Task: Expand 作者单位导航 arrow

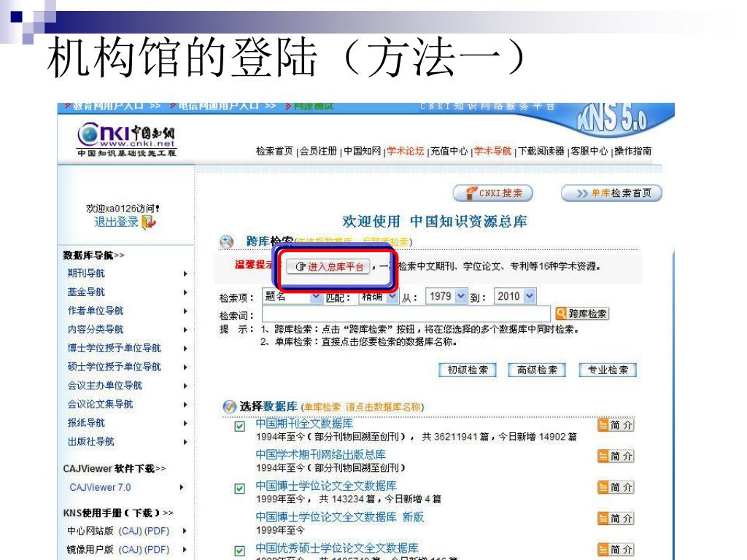Action: coord(185,311)
